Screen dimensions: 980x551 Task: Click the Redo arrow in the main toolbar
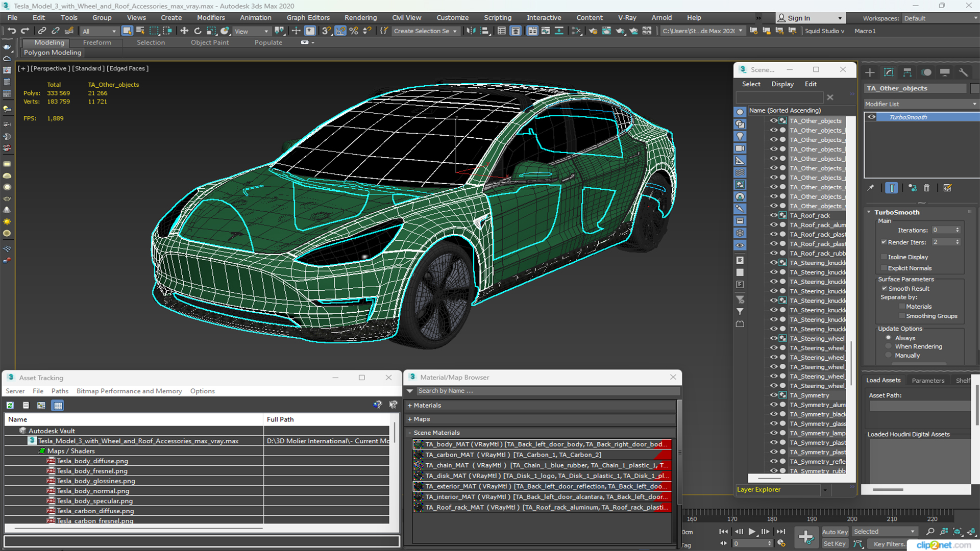click(24, 31)
